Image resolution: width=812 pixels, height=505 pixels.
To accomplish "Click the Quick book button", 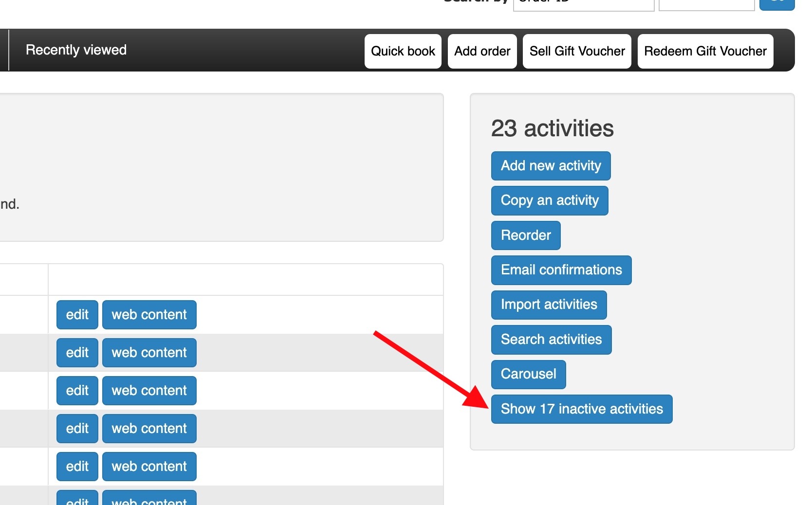I will 403,51.
